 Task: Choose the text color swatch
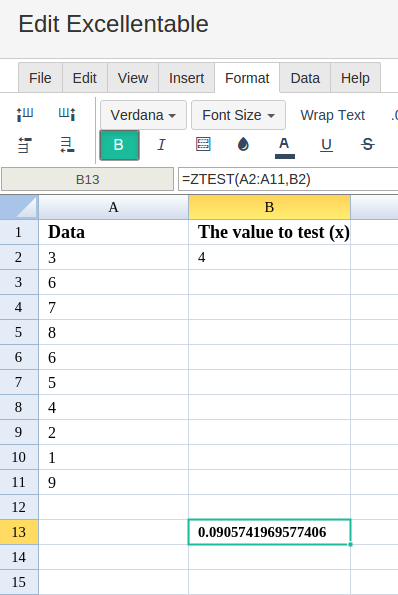[x=285, y=148]
